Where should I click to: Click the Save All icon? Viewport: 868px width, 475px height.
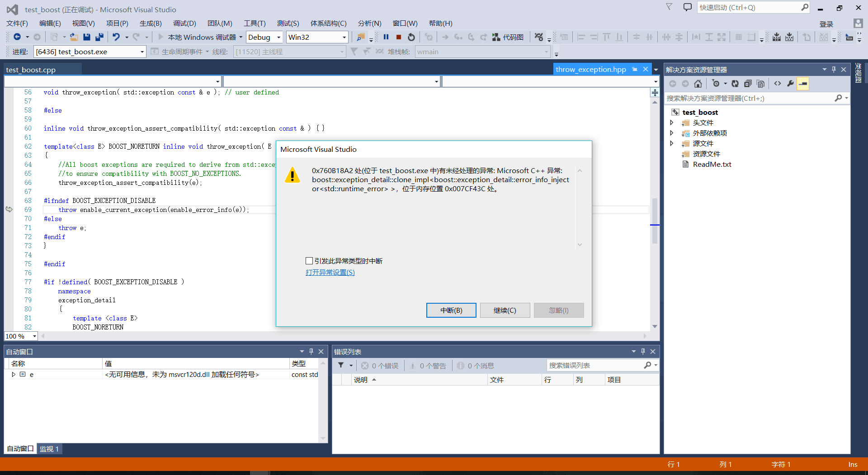[99, 37]
